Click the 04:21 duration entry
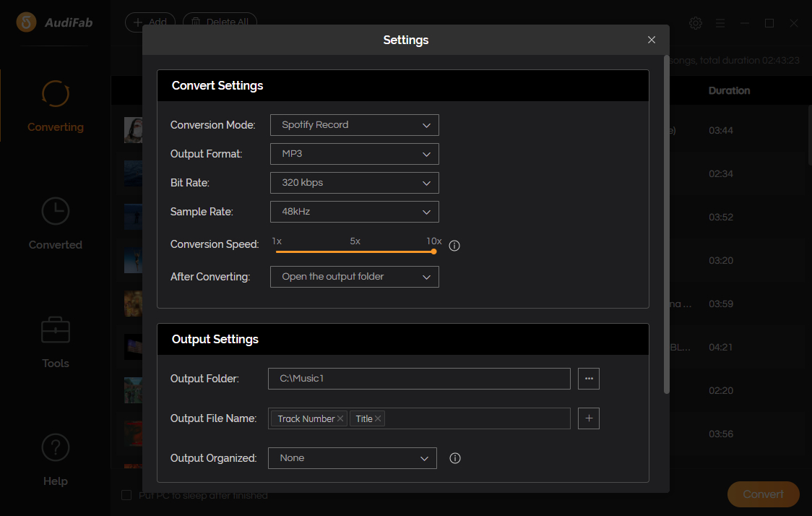Screen dimensions: 812x516 click(x=721, y=347)
